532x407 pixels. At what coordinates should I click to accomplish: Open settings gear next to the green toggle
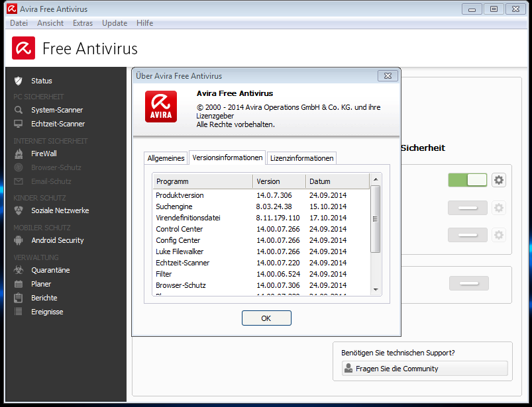coord(499,180)
